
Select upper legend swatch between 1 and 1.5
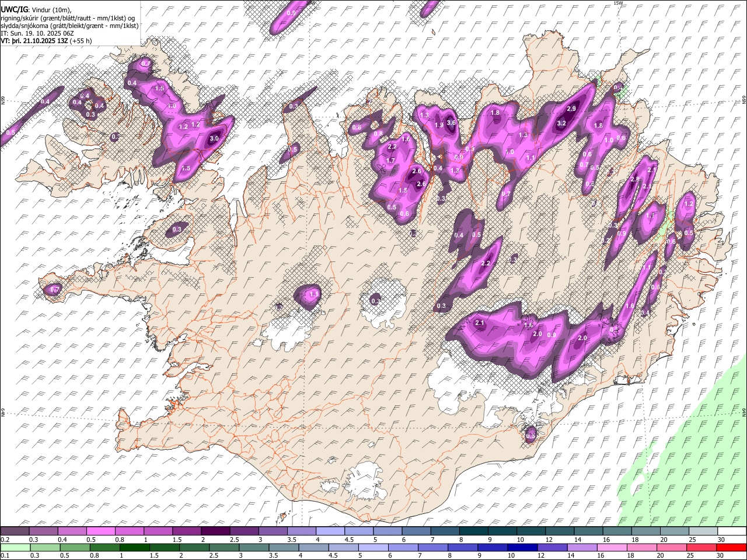click(x=158, y=531)
